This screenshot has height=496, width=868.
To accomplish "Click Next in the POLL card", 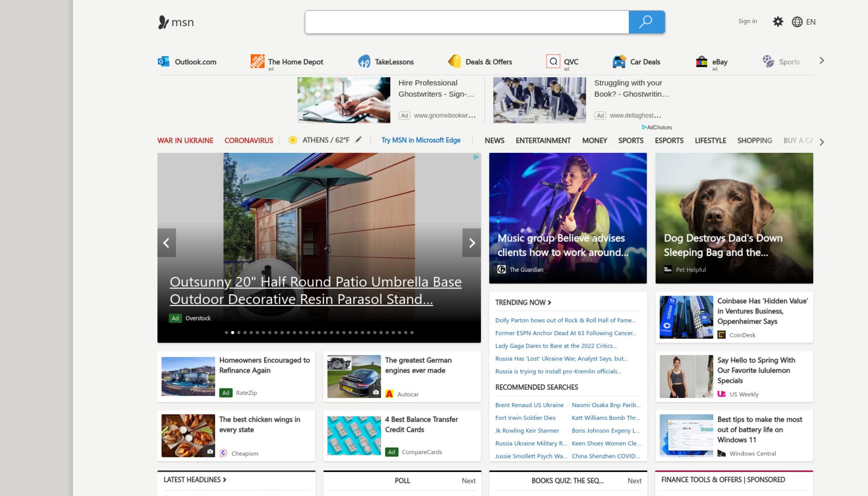I will pyautogui.click(x=468, y=481).
